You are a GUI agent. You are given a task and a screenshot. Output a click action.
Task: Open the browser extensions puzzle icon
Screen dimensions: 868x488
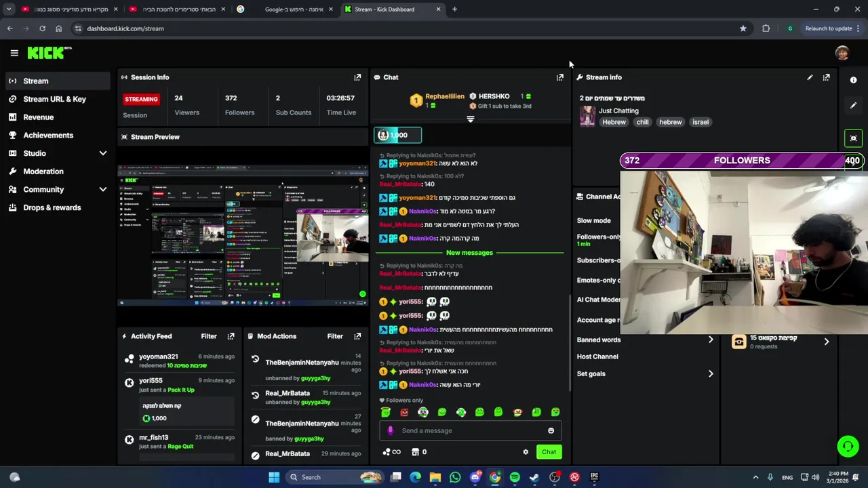point(766,28)
